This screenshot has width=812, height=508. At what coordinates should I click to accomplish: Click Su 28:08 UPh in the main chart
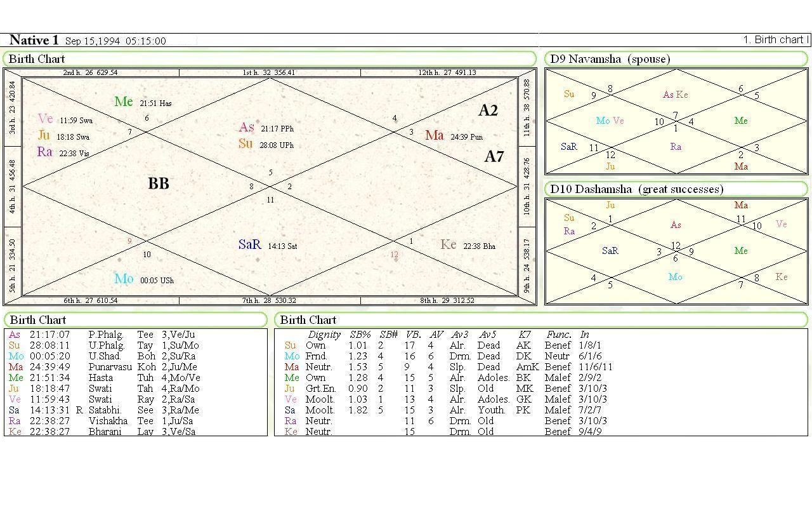(266, 145)
